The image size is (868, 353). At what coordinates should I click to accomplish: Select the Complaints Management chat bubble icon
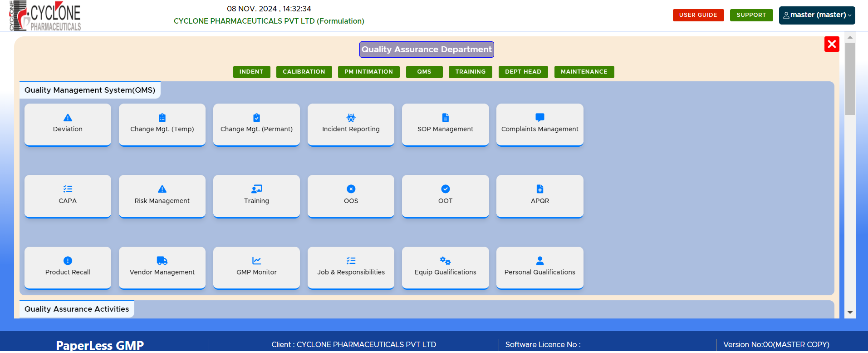click(539, 118)
